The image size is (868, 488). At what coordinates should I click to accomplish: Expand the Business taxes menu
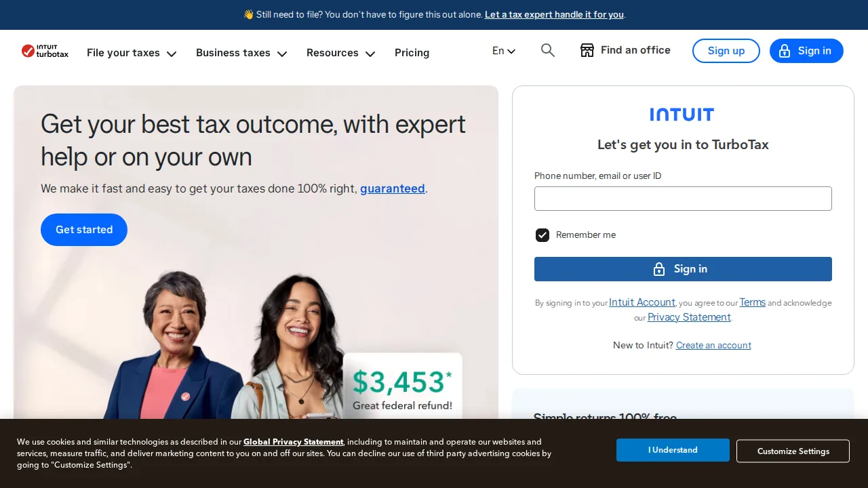241,53
